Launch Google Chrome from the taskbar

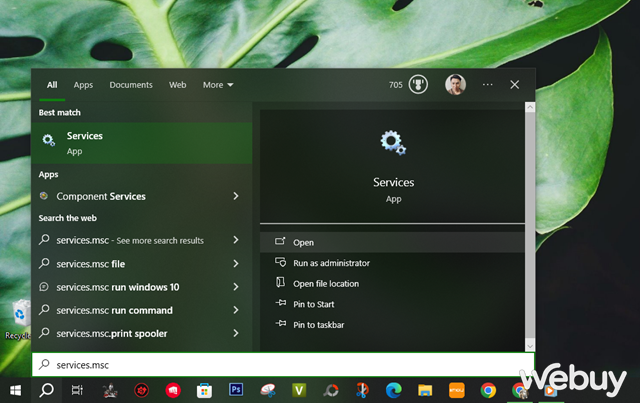click(488, 391)
